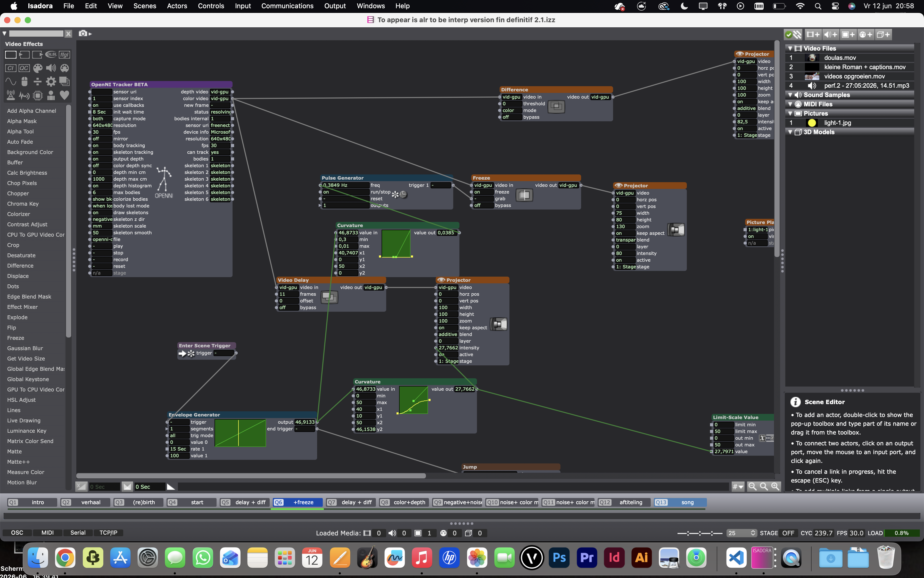Collapse the 3D Models section
The width and height of the screenshot is (924, 578).
click(x=790, y=132)
